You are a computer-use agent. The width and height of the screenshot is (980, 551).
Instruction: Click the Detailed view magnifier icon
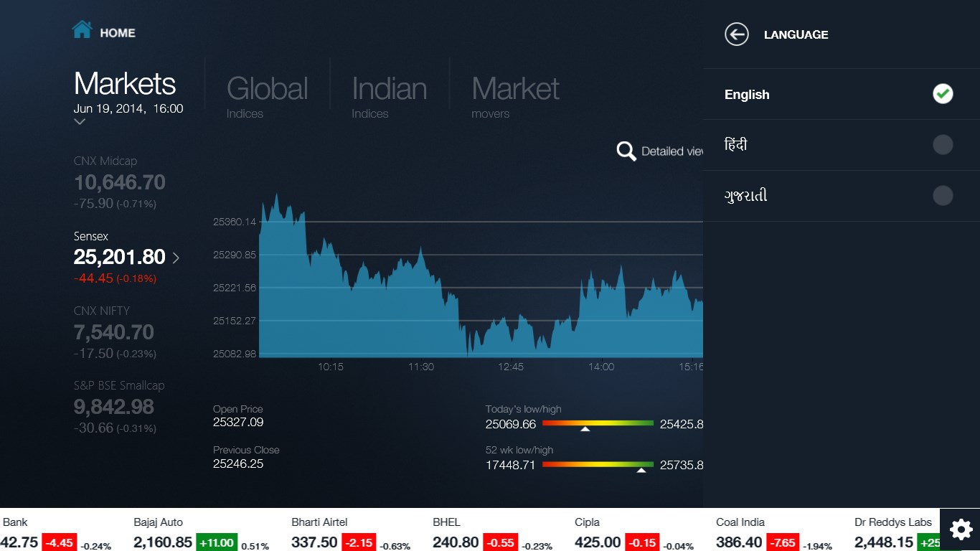point(626,151)
